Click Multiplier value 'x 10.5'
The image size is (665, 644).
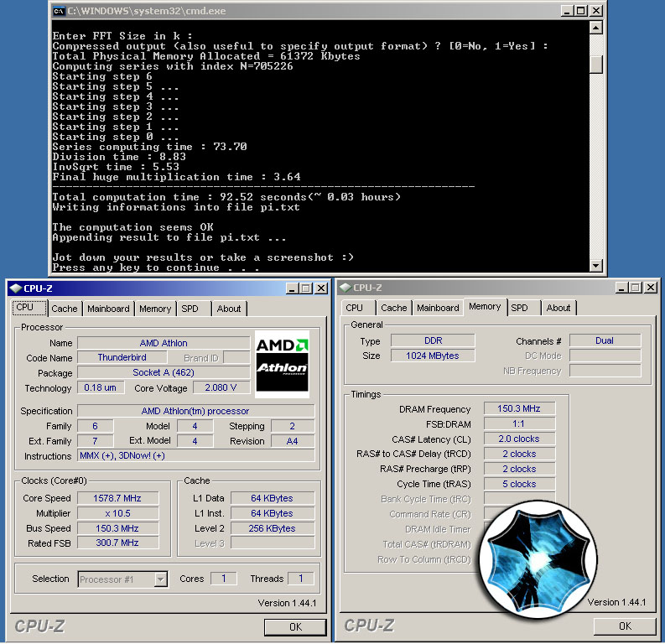click(117, 513)
